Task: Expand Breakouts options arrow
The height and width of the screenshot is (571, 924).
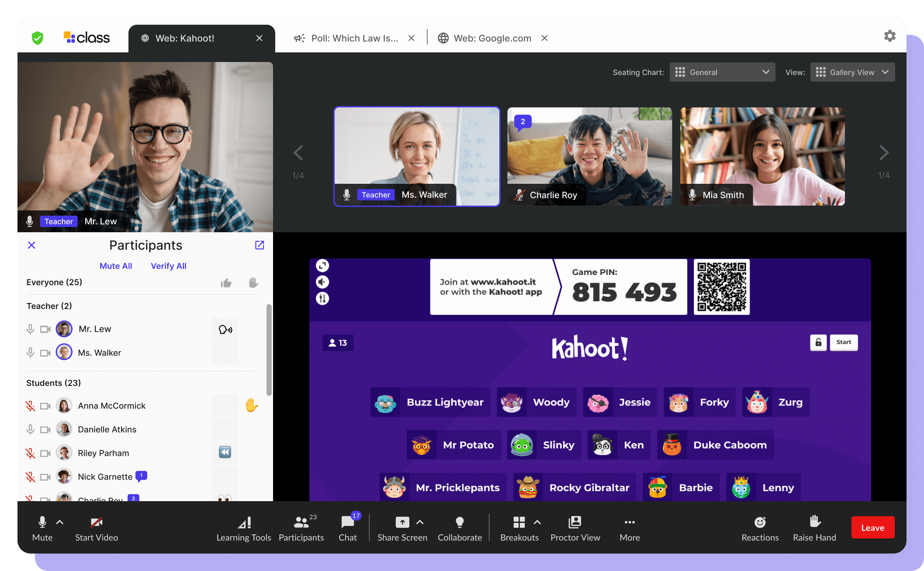Action: (537, 522)
